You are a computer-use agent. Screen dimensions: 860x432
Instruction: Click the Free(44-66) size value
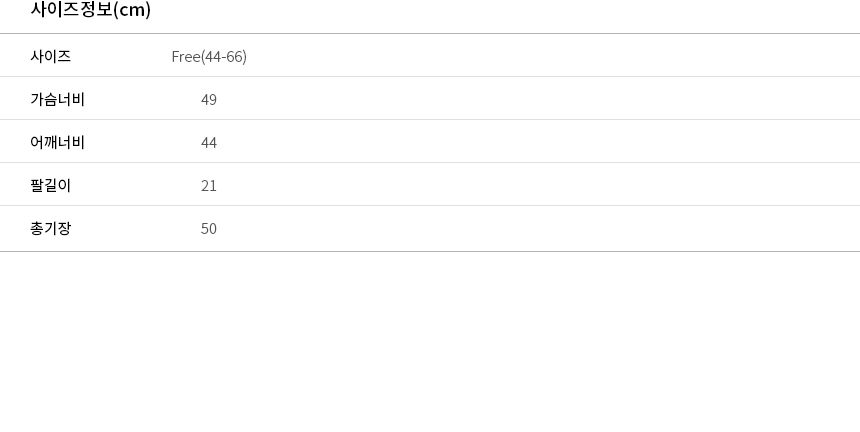pyautogui.click(x=209, y=56)
